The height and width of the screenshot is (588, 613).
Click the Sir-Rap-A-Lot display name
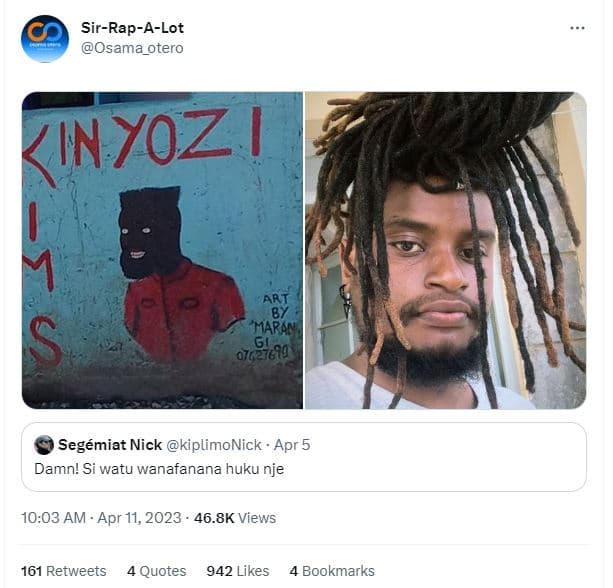pos(132,28)
